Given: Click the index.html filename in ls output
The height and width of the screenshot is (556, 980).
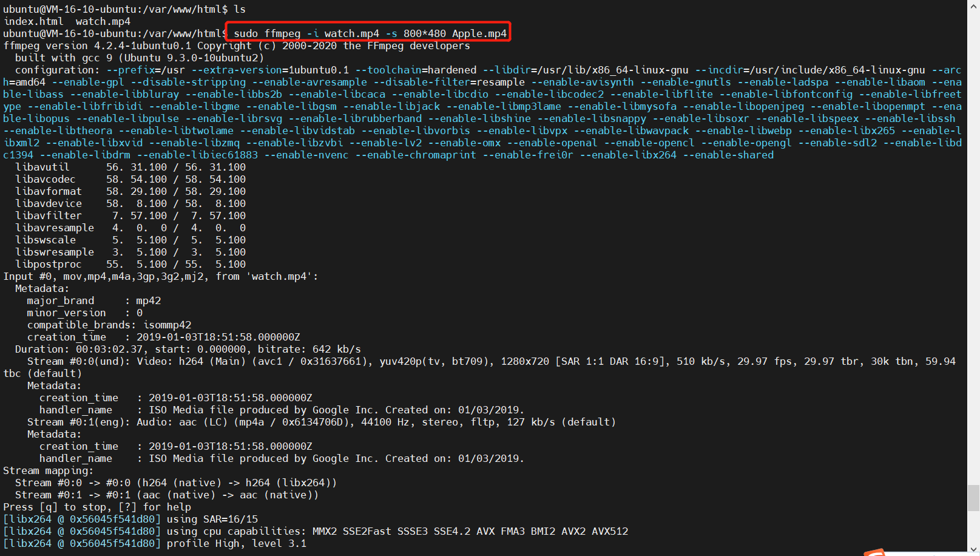Looking at the screenshot, I should coord(33,21).
